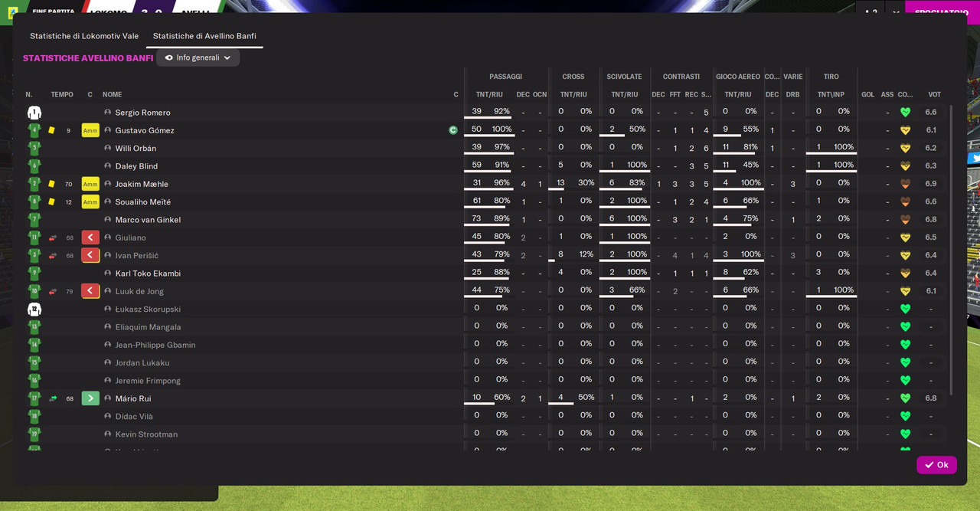Click the Amm booking badge for Soualiho Meïté
Screen dimensions: 980x511
(90, 201)
